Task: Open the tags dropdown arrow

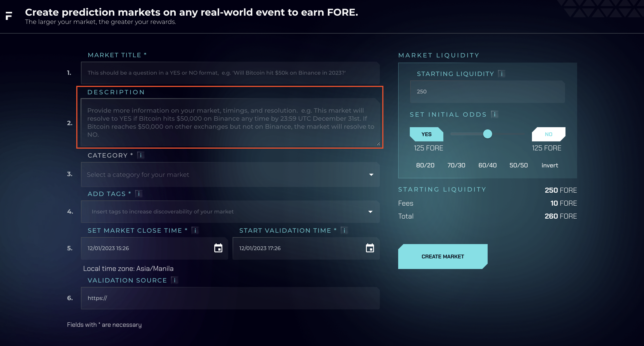Action: point(370,212)
